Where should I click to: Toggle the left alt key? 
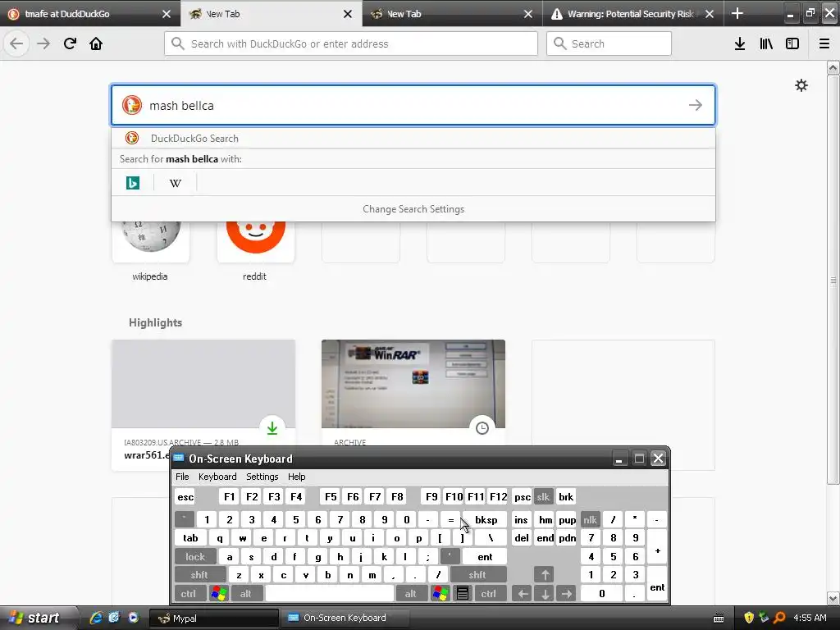246,594
